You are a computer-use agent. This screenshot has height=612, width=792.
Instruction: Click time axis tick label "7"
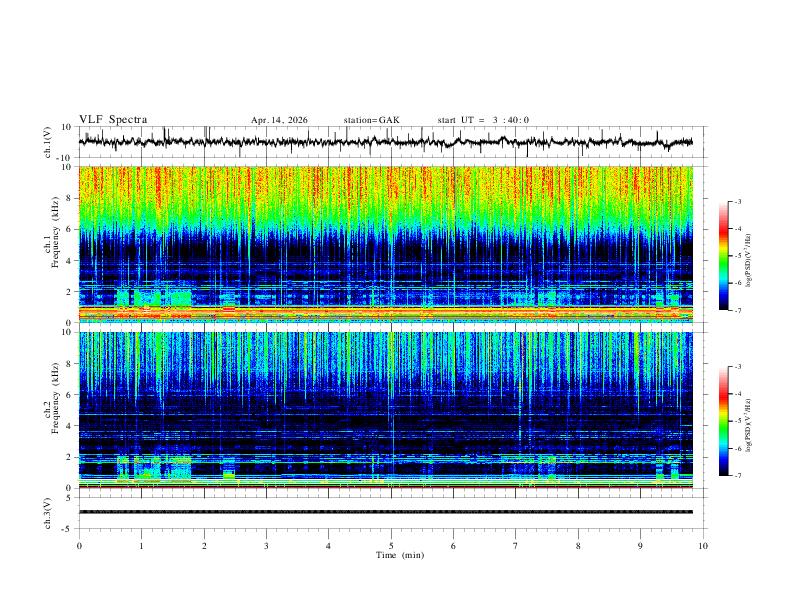(x=516, y=546)
